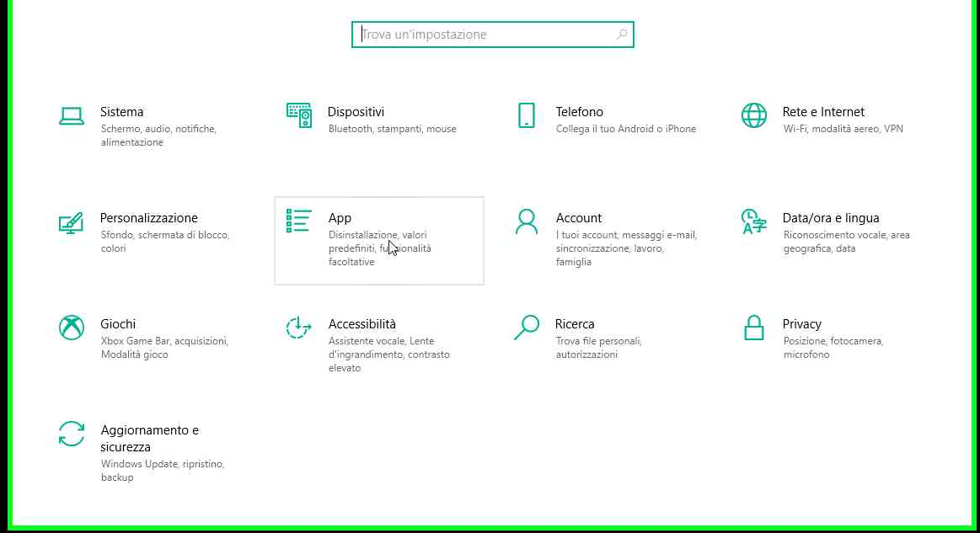The image size is (980, 533).
Task: Click the Sistema laptop icon
Action: point(72,116)
